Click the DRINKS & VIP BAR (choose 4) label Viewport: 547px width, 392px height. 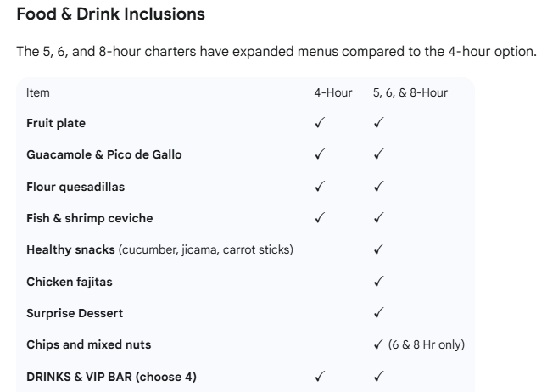111,377
